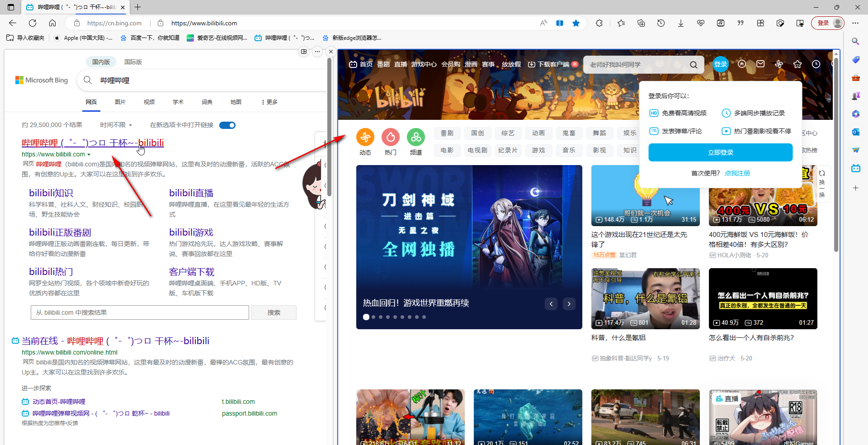Open 客户端下载 sitelink
The width and height of the screenshot is (868, 445).
(x=192, y=272)
